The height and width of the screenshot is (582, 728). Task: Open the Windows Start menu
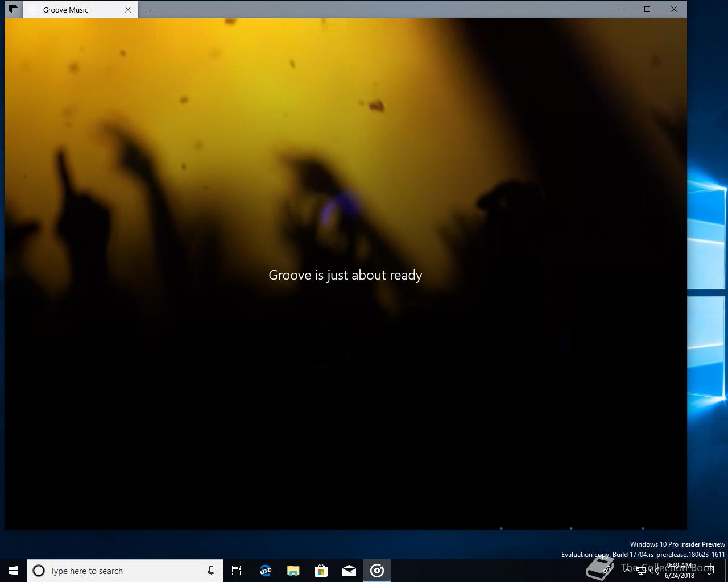click(14, 571)
